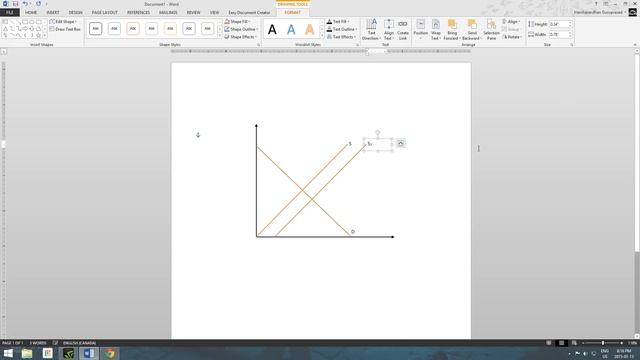Open the Size dialog launcher
Viewport: 640px width, 360px height.
point(572,44)
